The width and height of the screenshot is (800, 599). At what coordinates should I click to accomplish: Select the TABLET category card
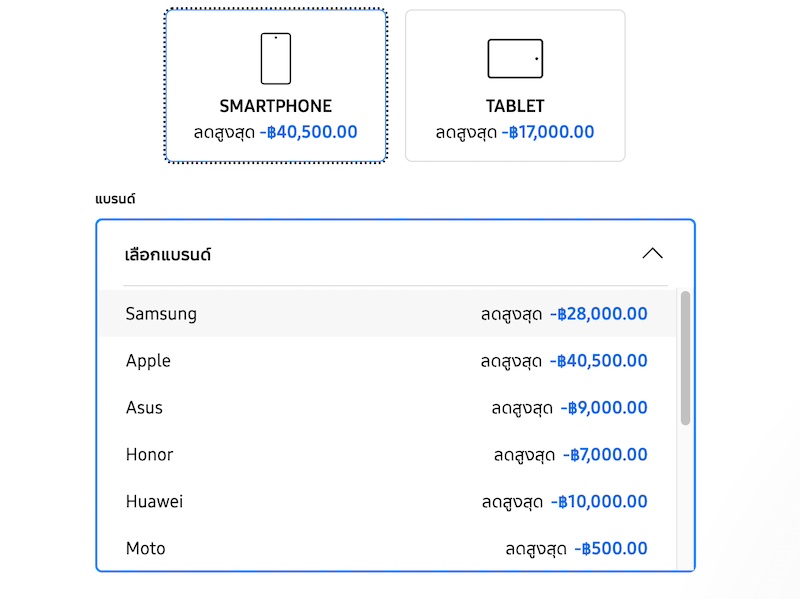(515, 86)
